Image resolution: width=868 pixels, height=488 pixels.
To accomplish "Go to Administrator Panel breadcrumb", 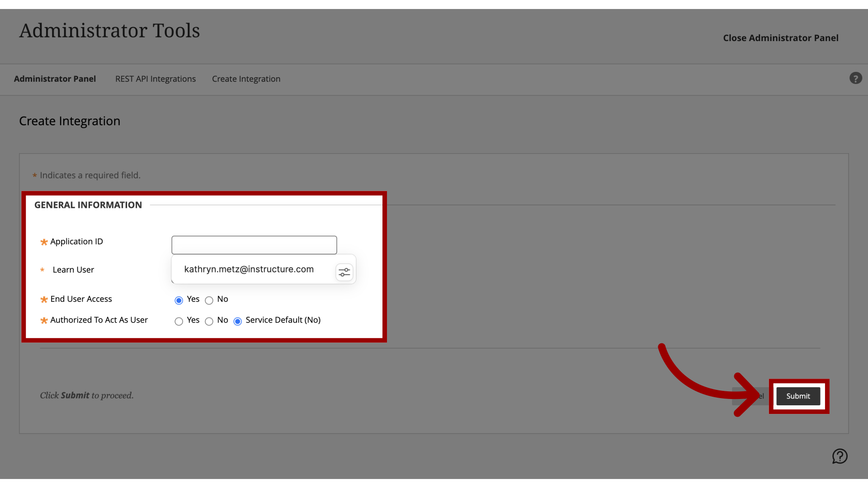I will [x=55, y=79].
